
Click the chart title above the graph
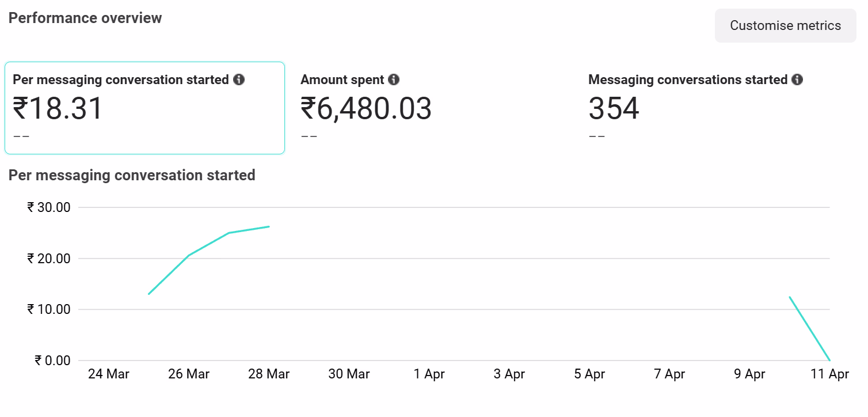(x=132, y=175)
